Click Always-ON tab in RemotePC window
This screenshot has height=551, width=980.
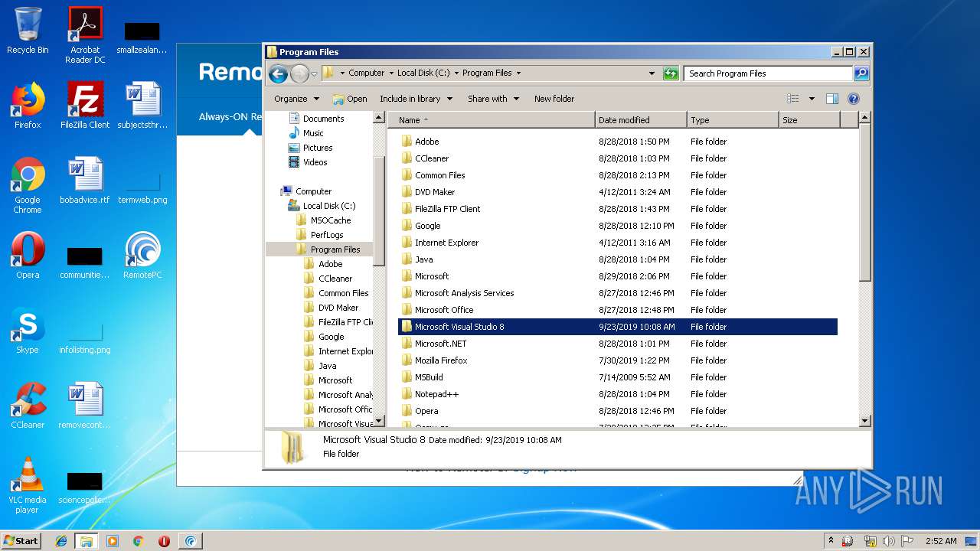click(x=230, y=117)
